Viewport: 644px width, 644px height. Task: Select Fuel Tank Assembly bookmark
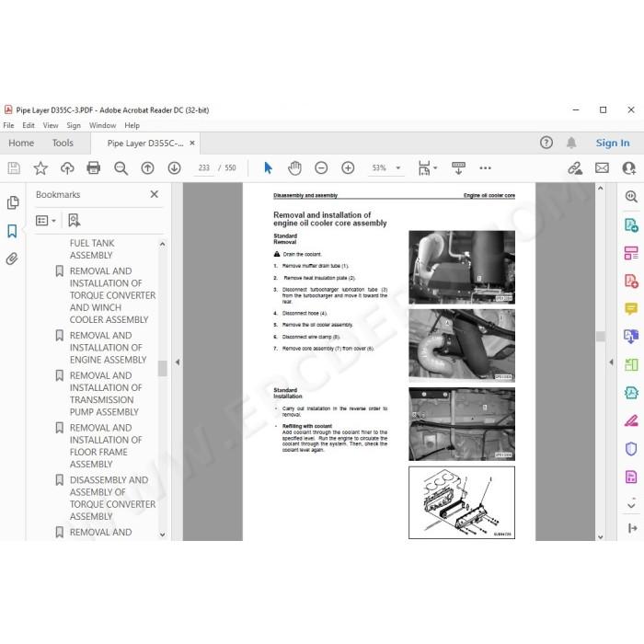[x=92, y=249]
